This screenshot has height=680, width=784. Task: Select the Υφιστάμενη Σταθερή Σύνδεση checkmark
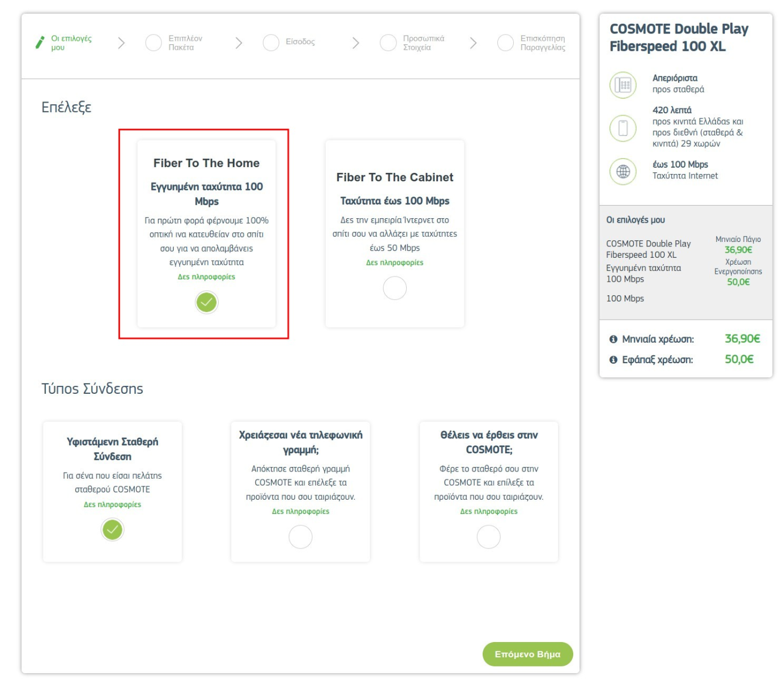[112, 530]
